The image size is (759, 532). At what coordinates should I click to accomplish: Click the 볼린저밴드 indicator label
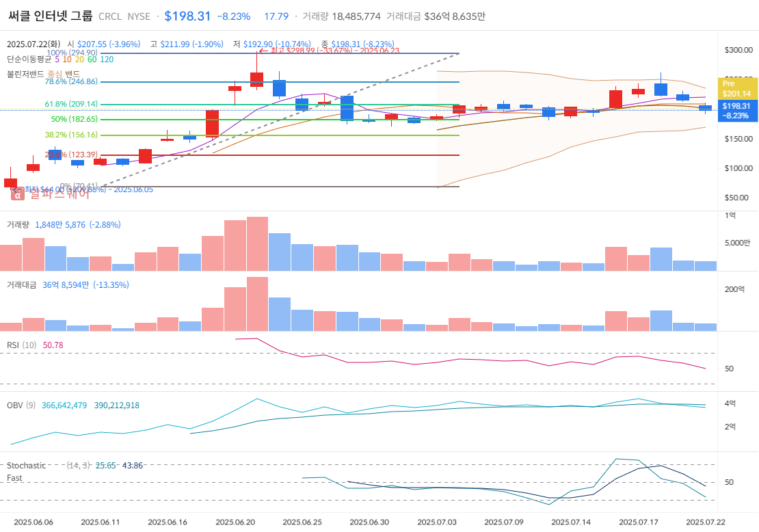tap(25, 74)
